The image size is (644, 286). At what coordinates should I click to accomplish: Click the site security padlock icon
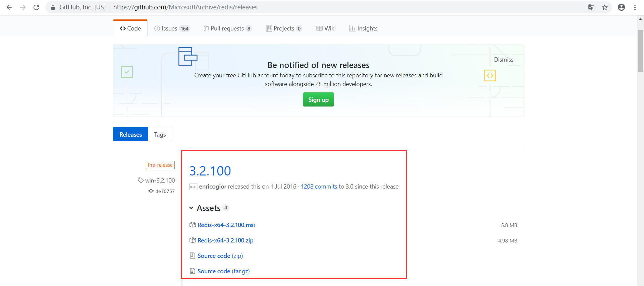coord(53,7)
